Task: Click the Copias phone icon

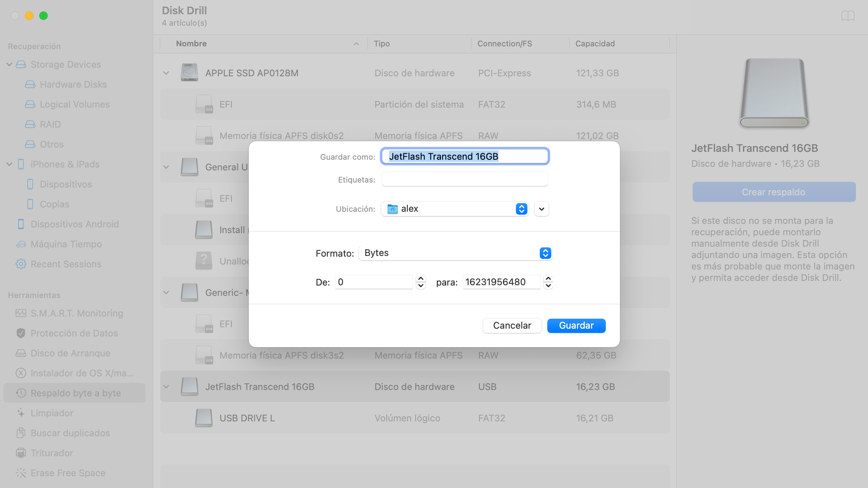Action: 30,204
